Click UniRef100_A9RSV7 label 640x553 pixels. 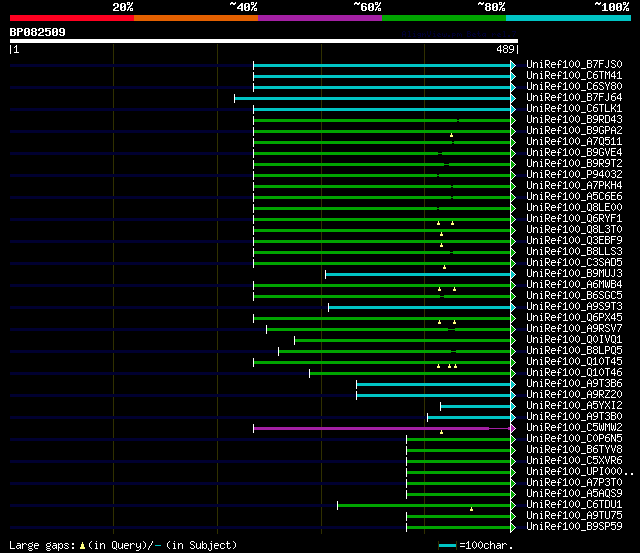point(574,329)
